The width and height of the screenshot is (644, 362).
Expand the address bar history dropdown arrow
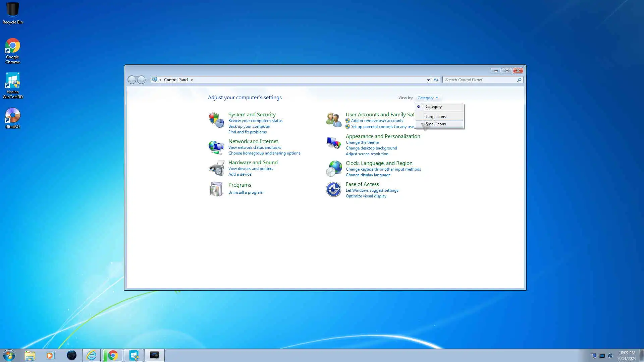pyautogui.click(x=428, y=80)
